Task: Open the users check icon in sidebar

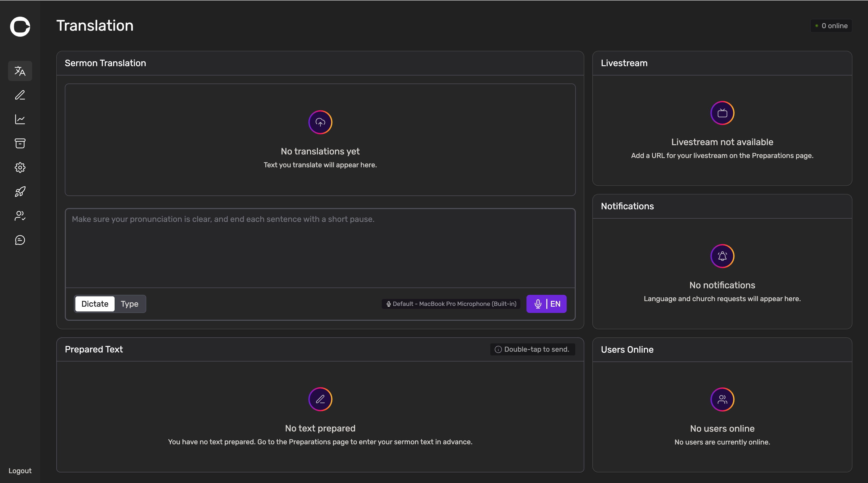Action: [20, 216]
